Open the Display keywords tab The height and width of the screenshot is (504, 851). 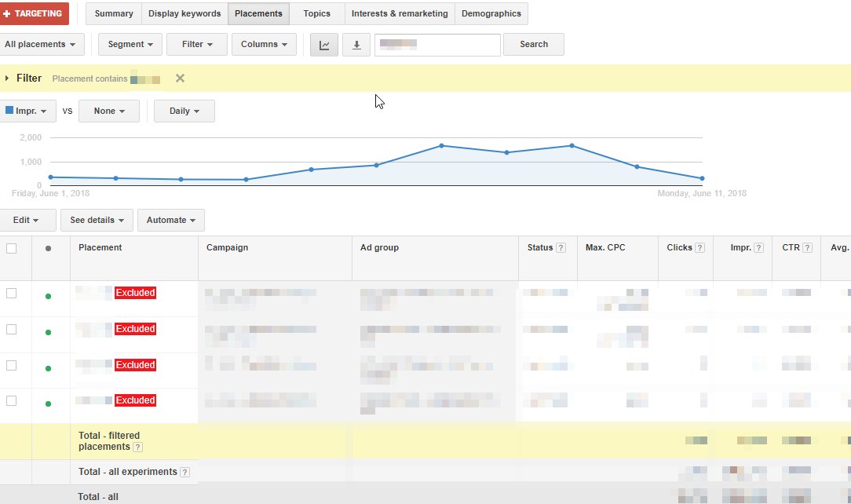[184, 13]
